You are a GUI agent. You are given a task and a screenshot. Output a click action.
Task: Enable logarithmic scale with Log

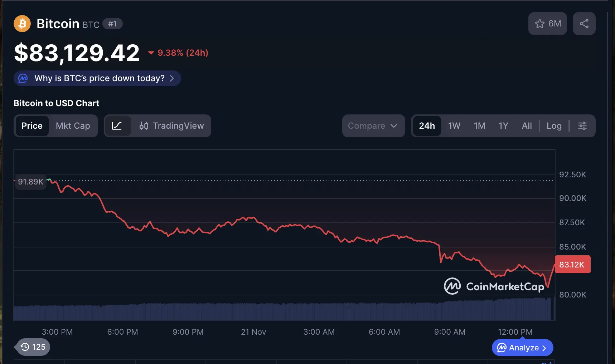[x=554, y=126]
